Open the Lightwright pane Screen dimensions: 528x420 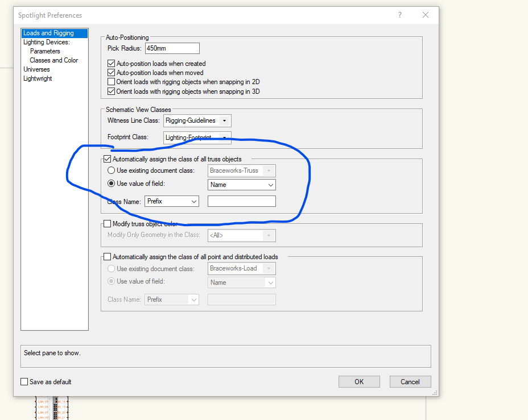[x=38, y=78]
